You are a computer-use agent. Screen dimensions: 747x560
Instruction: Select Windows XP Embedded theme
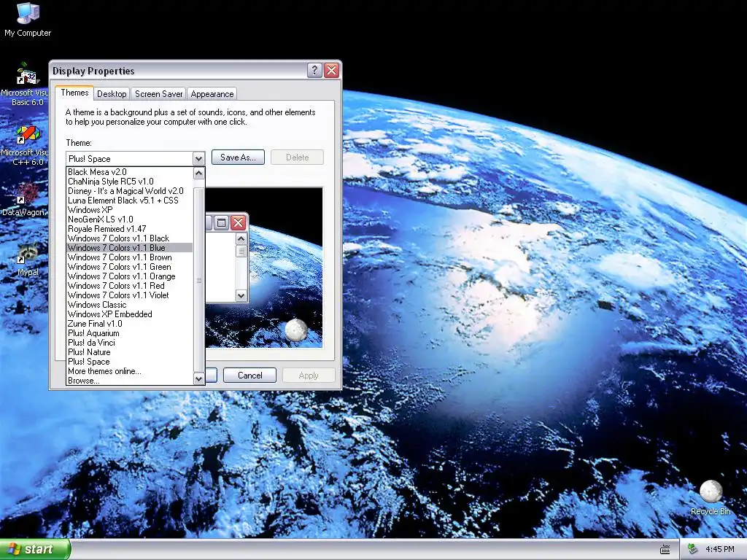pyautogui.click(x=130, y=314)
